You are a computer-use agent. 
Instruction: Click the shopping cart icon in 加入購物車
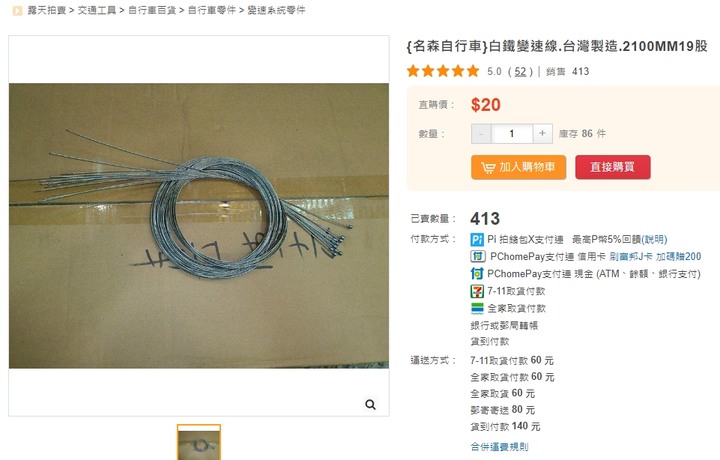click(488, 167)
